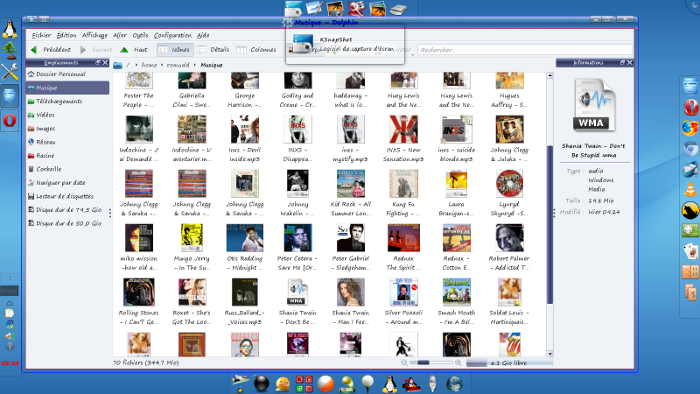Screen dimensions: 700x394
Task: Undock the Informations panel
Action: click(622, 62)
